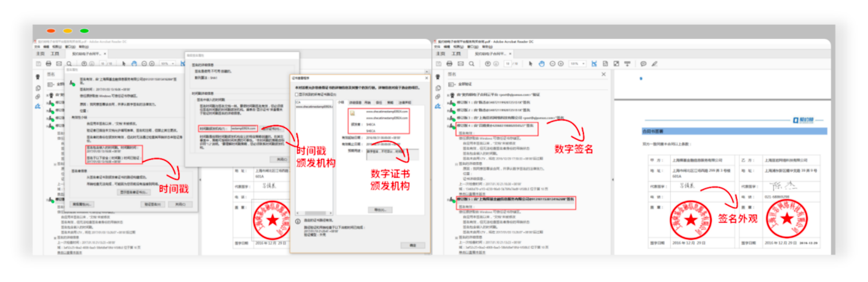Zoom in using plus icon in right window
The height and width of the screenshot is (282, 868).
click(x=561, y=64)
